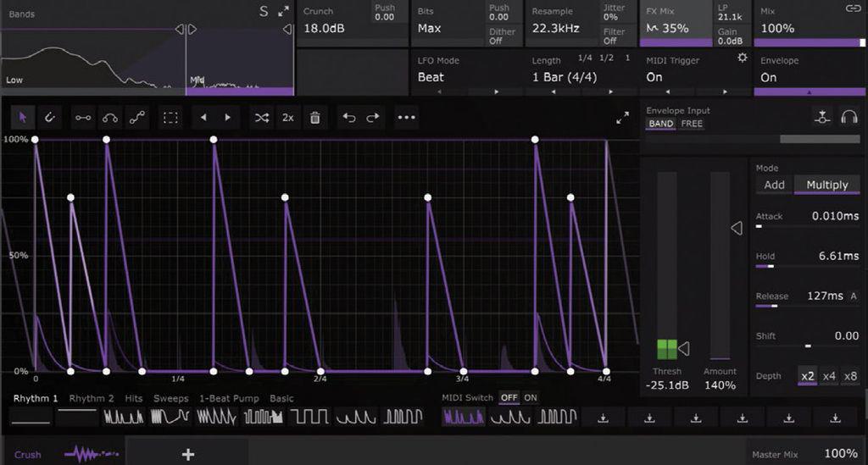868x465 pixels.
Task: Open the three-dots more options menu
Action: [x=406, y=117]
